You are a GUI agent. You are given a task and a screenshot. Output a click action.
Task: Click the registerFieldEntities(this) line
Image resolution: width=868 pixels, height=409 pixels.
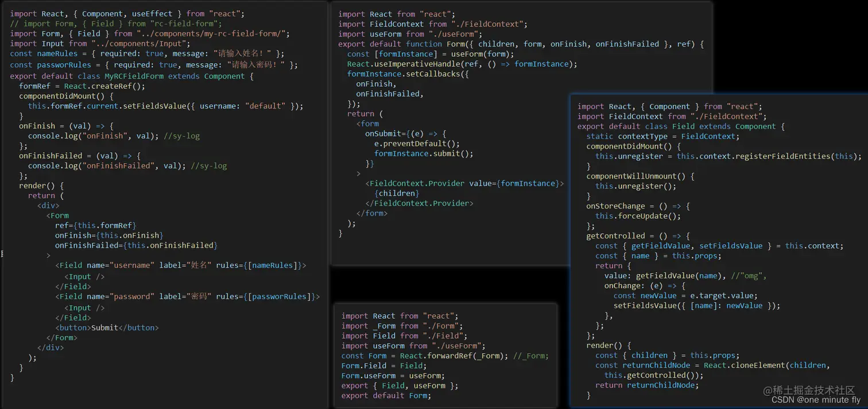point(728,156)
